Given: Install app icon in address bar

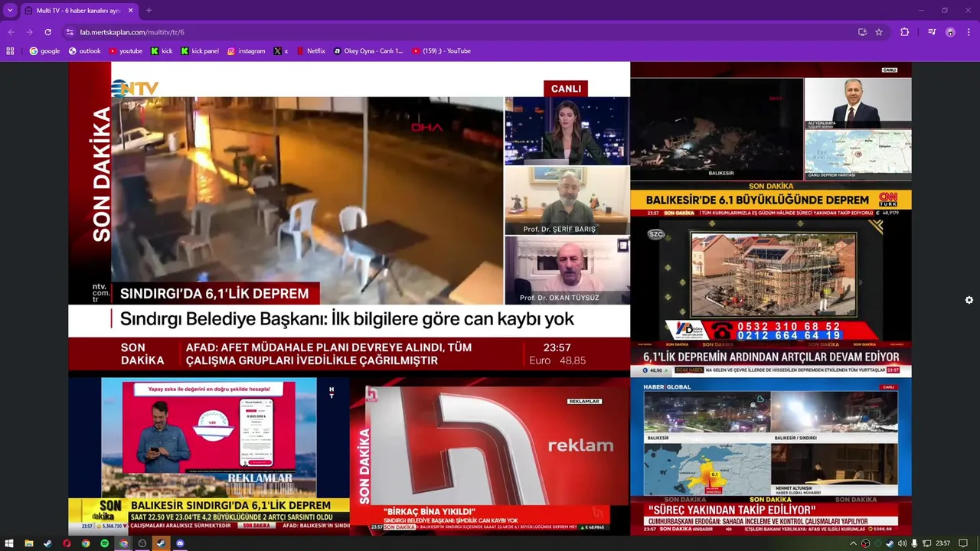Looking at the screenshot, I should [862, 32].
